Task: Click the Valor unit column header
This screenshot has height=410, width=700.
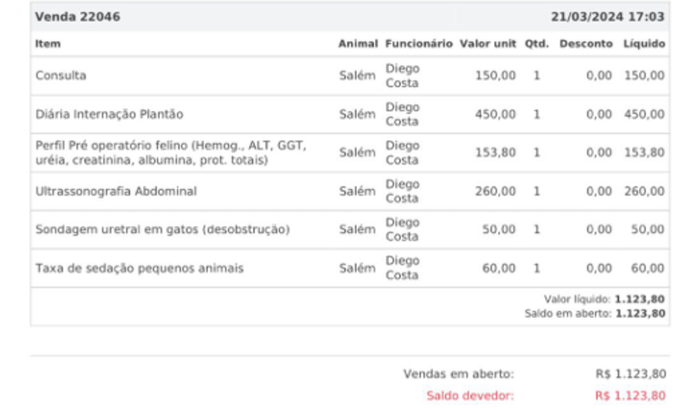Action: pos(487,44)
